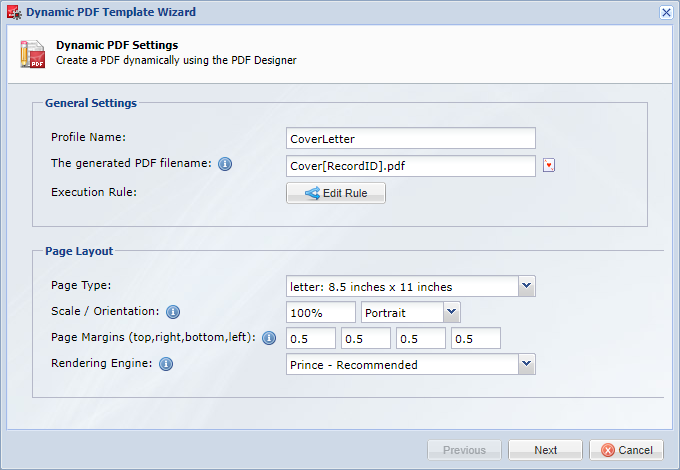Click the Rendering Engine info icon
Image resolution: width=680 pixels, height=470 pixels.
166,364
